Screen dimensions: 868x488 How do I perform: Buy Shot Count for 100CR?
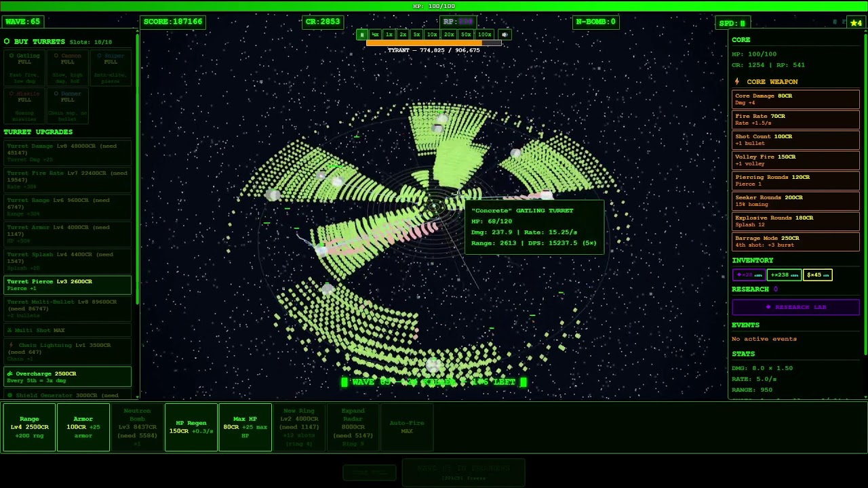(795, 140)
